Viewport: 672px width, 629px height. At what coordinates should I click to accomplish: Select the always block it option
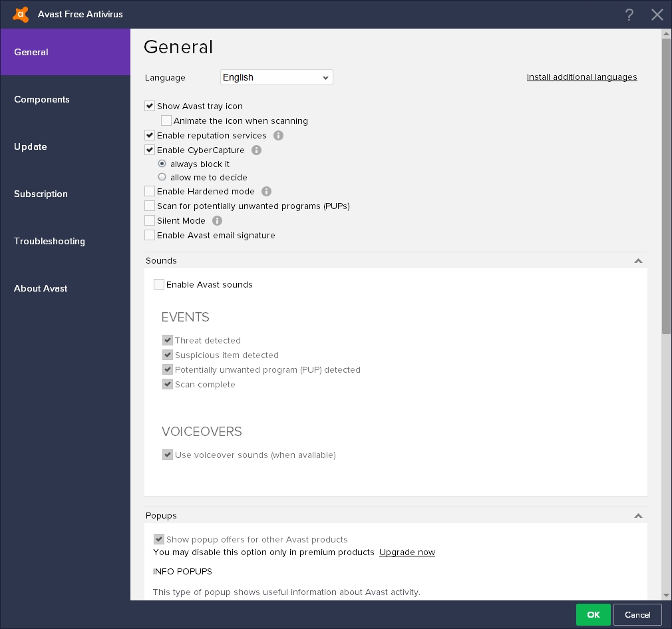(x=162, y=163)
